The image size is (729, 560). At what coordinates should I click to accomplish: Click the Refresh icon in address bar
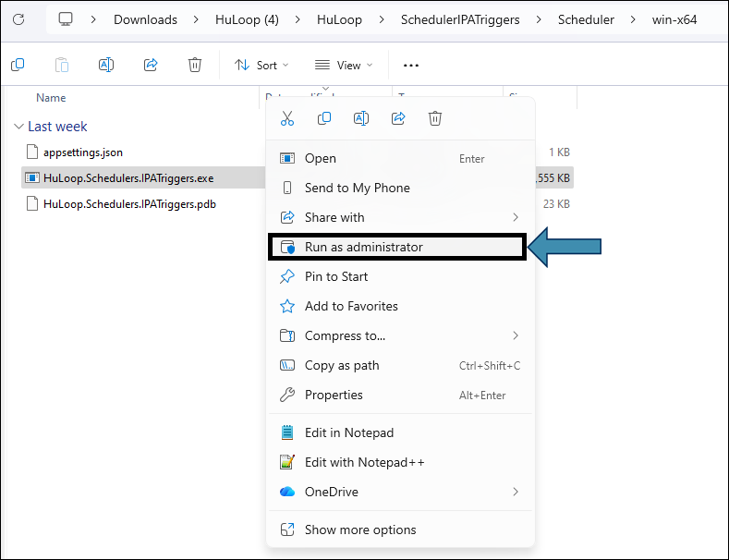click(x=18, y=19)
